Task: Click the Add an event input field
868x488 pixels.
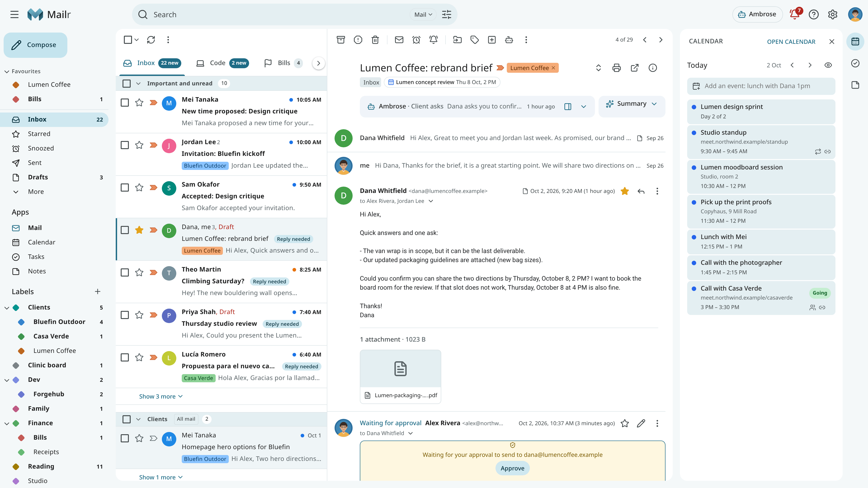Action: [x=761, y=86]
